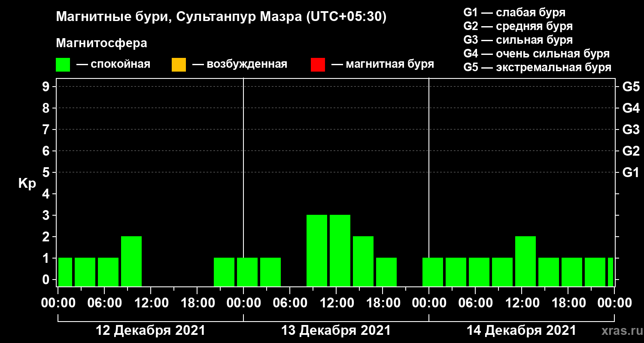Click the '18:00' time label under 12 December
Viewport: 644px width, 343px height.
[x=197, y=303]
